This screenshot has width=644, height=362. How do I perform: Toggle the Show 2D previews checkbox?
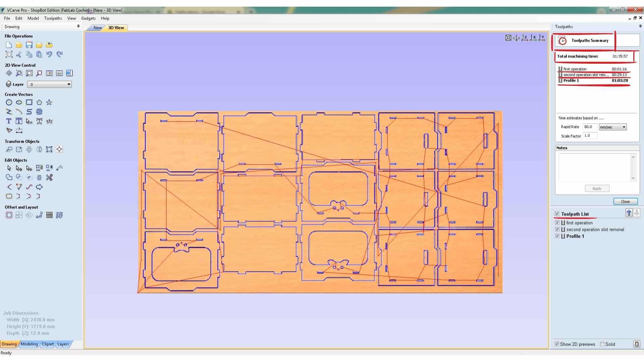point(557,344)
